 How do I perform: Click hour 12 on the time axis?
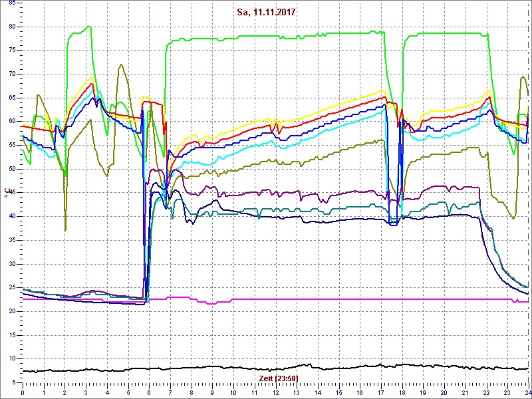[x=276, y=392]
